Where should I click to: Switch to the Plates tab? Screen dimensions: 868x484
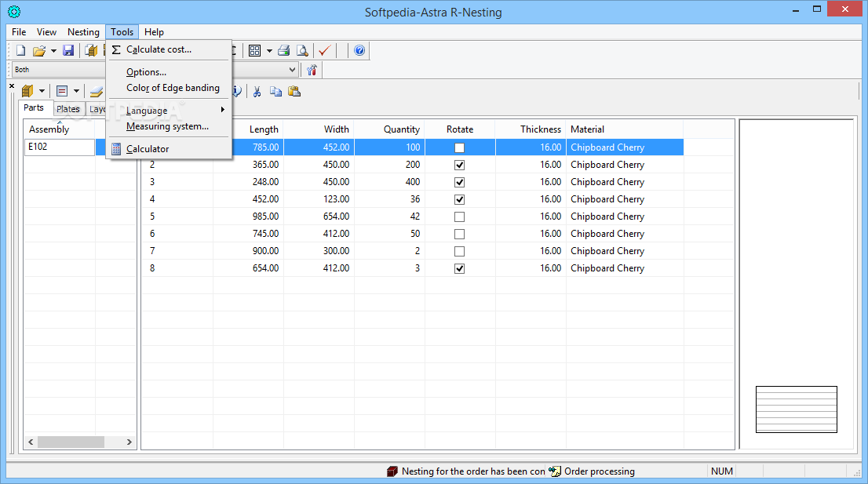tap(68, 109)
